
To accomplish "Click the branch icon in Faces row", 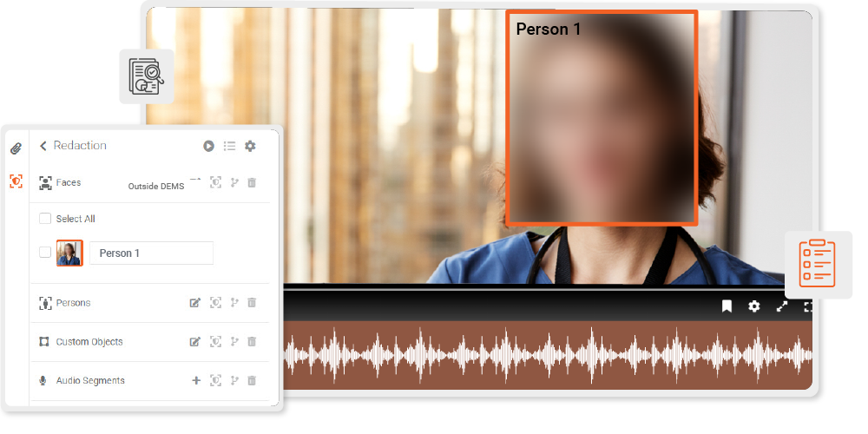I will (234, 182).
